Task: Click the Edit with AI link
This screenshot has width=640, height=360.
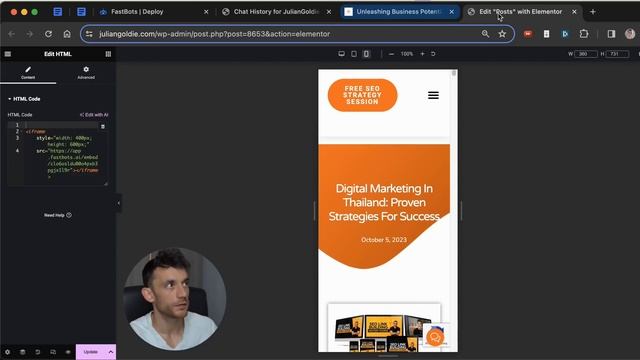Action: [x=94, y=115]
